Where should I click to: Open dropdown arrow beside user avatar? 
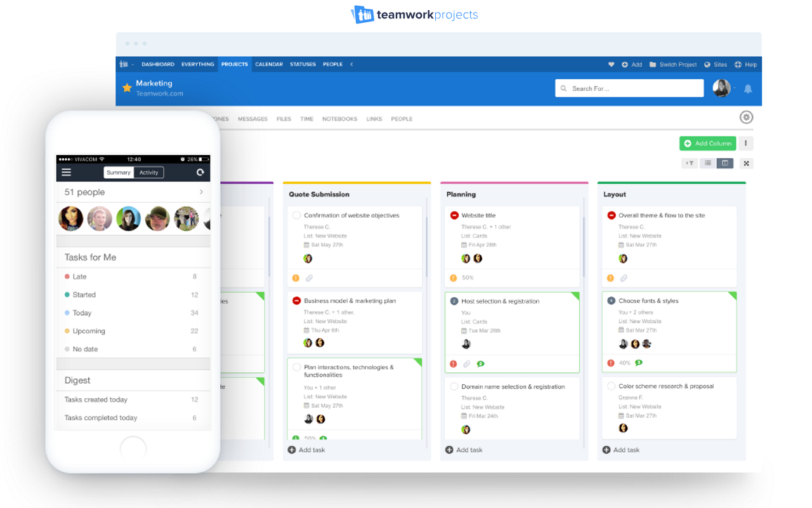tap(735, 89)
